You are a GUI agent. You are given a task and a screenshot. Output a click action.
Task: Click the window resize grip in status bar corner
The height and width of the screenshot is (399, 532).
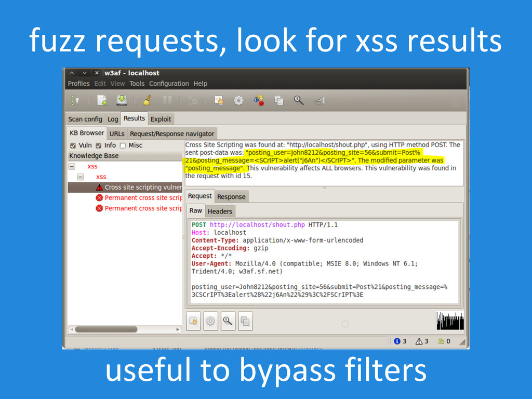pyautogui.click(x=462, y=342)
